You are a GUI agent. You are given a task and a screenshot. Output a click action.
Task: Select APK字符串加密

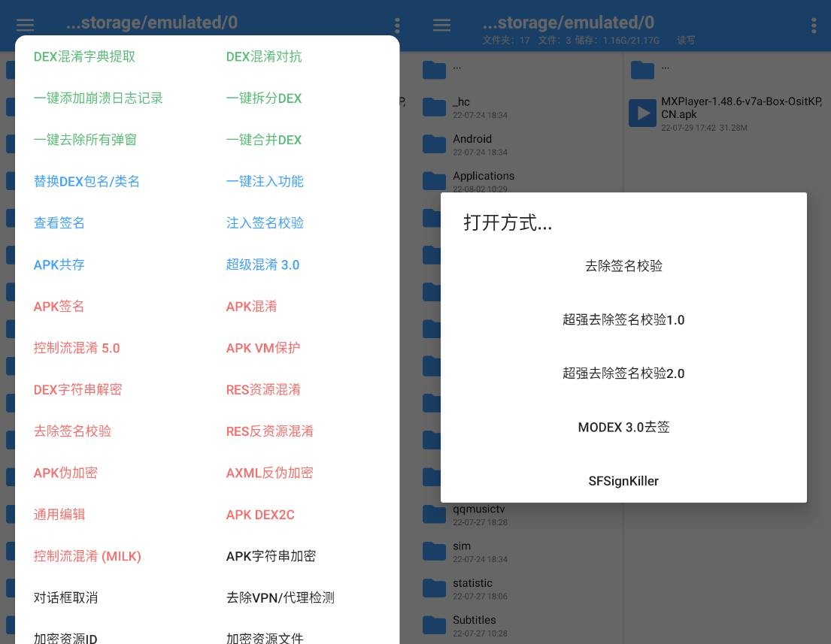click(271, 556)
